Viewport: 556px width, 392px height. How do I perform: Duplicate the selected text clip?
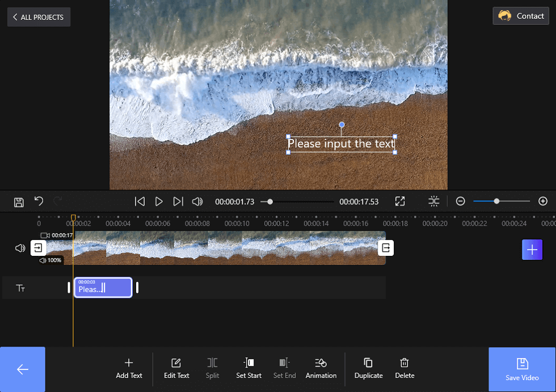pos(368,368)
